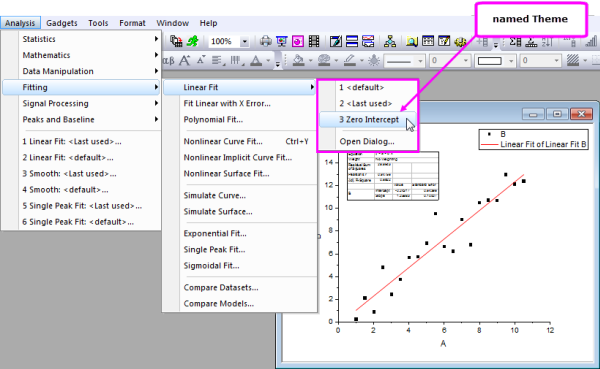Open the font color A dropdown arrow
Image resolution: width=600 pixels, height=369 pixels.
click(x=268, y=61)
